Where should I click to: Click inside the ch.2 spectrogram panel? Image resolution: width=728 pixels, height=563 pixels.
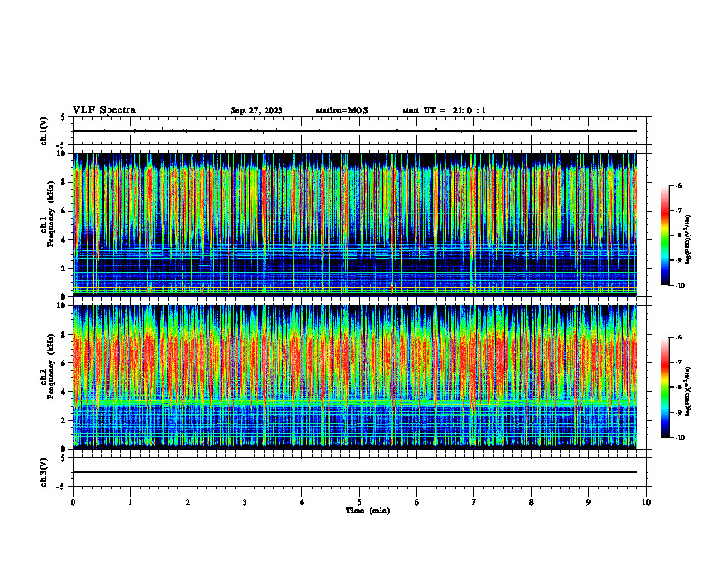(x=355, y=377)
